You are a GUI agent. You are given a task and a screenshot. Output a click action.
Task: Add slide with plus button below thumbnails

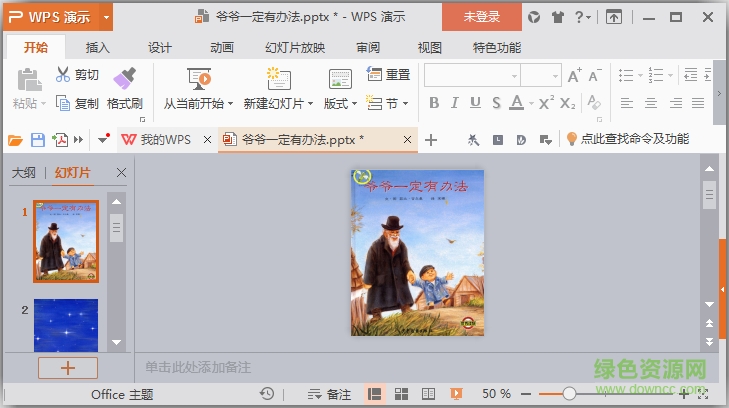point(68,368)
